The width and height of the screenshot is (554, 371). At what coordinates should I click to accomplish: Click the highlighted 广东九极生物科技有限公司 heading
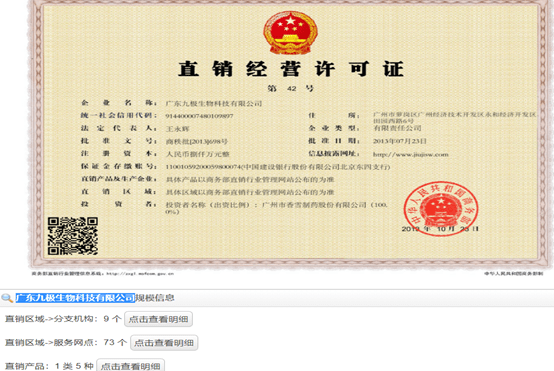[x=75, y=298]
